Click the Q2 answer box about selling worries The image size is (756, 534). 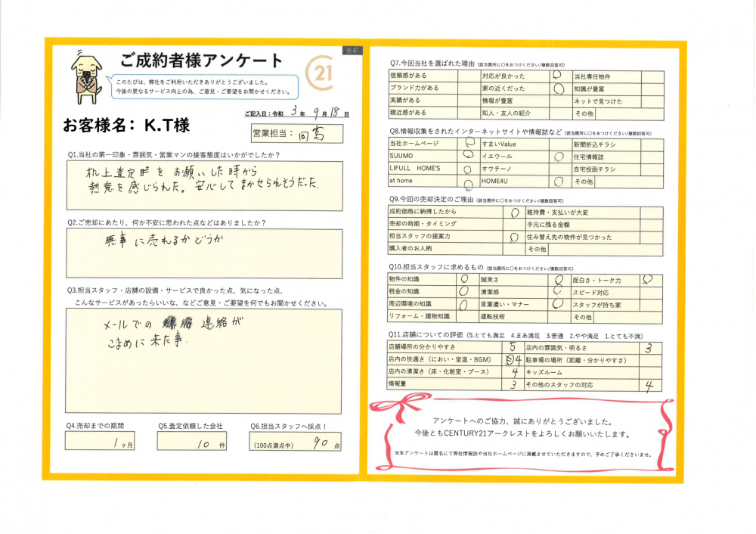(x=204, y=253)
